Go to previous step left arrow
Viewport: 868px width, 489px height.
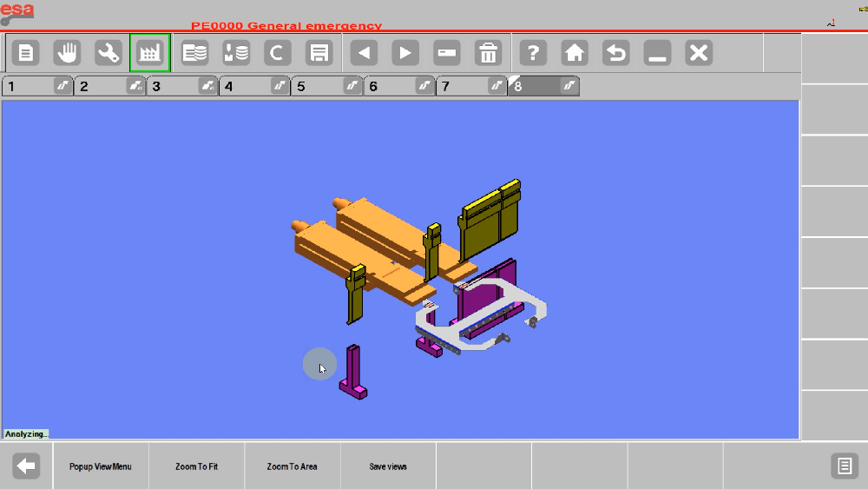pyautogui.click(x=364, y=53)
